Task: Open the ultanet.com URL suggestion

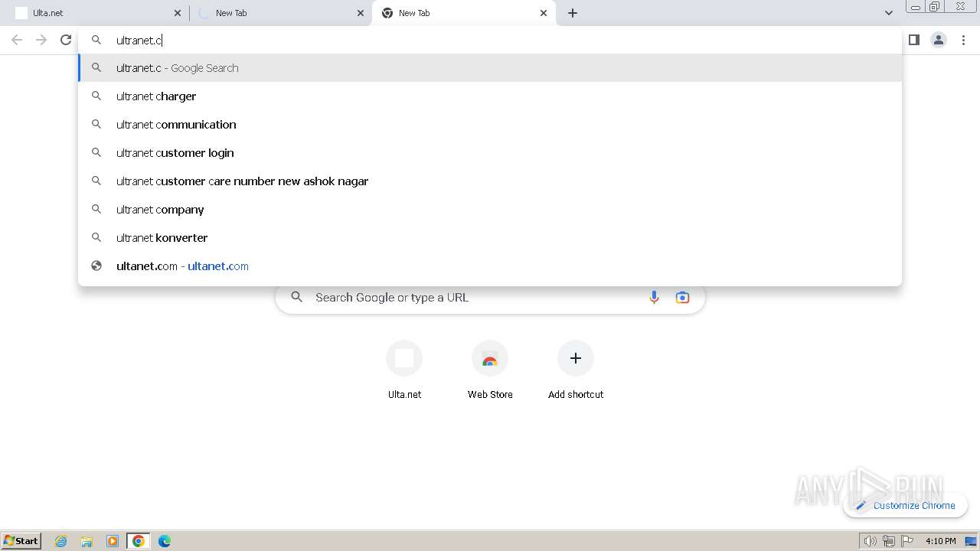Action: [x=490, y=266]
